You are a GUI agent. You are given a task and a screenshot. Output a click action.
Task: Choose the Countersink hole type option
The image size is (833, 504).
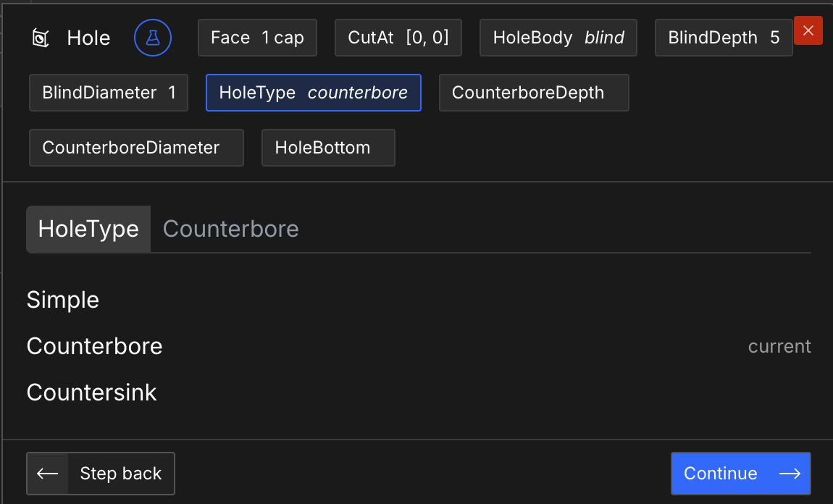pyautogui.click(x=91, y=392)
